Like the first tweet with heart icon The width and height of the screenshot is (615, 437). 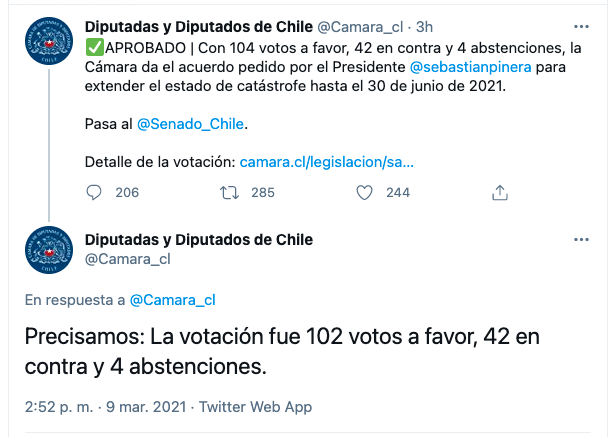click(x=364, y=193)
